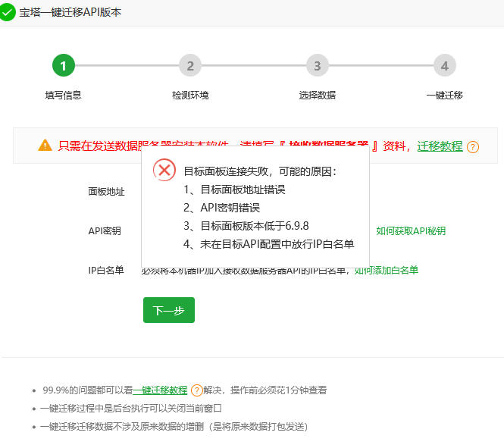Click the question mark icon after 一键迁移教程
Screen dimensions: 504x445
[x=197, y=390]
